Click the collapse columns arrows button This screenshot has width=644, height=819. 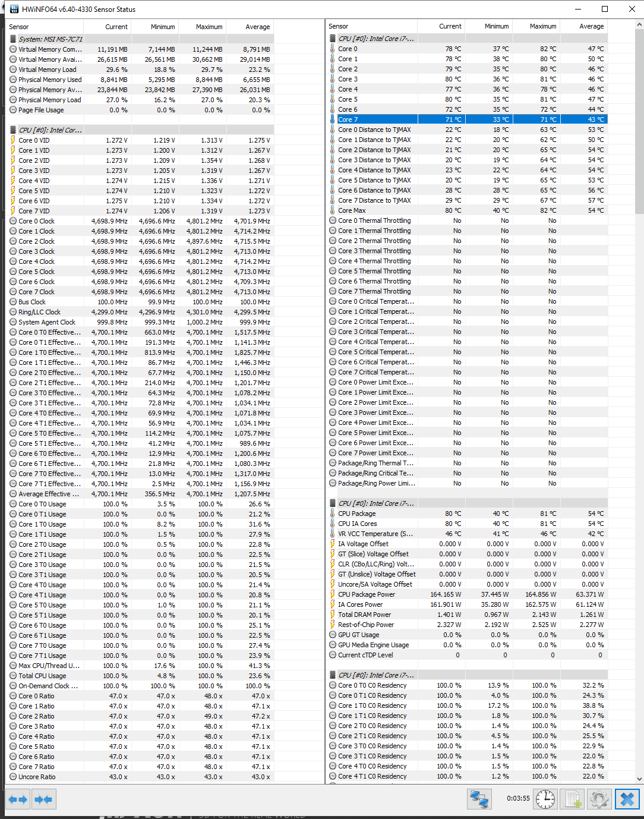pyautogui.click(x=43, y=799)
